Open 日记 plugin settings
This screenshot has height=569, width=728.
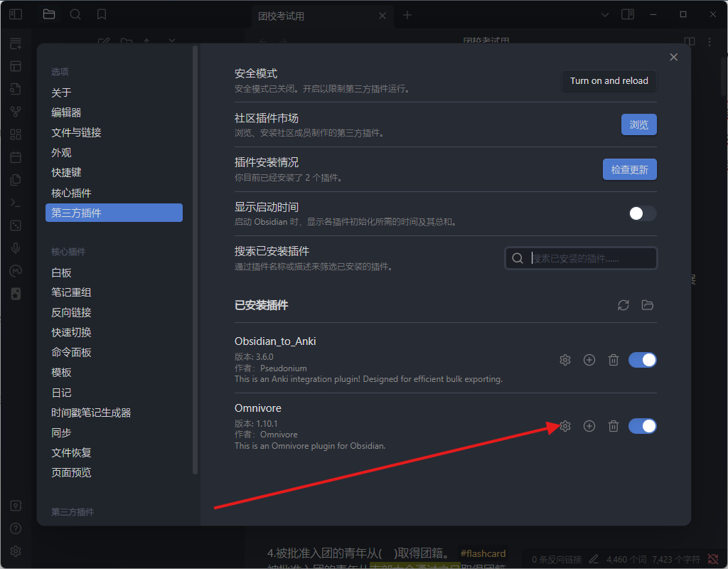point(114,393)
